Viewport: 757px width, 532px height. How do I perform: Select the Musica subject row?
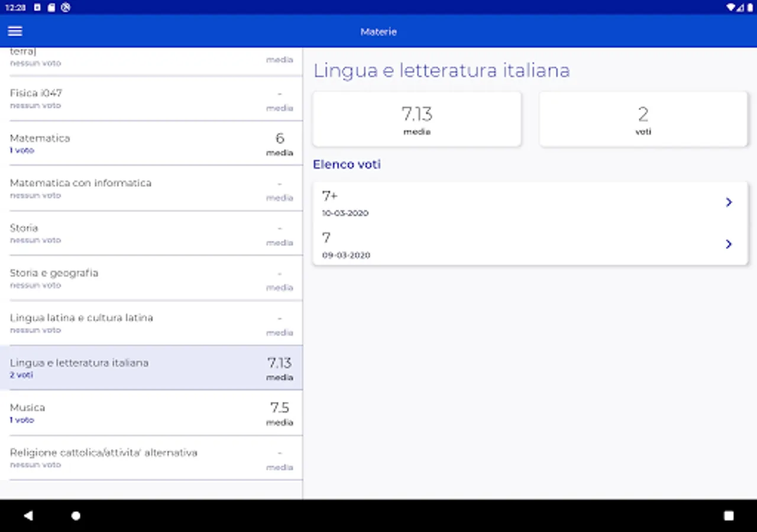(x=151, y=413)
